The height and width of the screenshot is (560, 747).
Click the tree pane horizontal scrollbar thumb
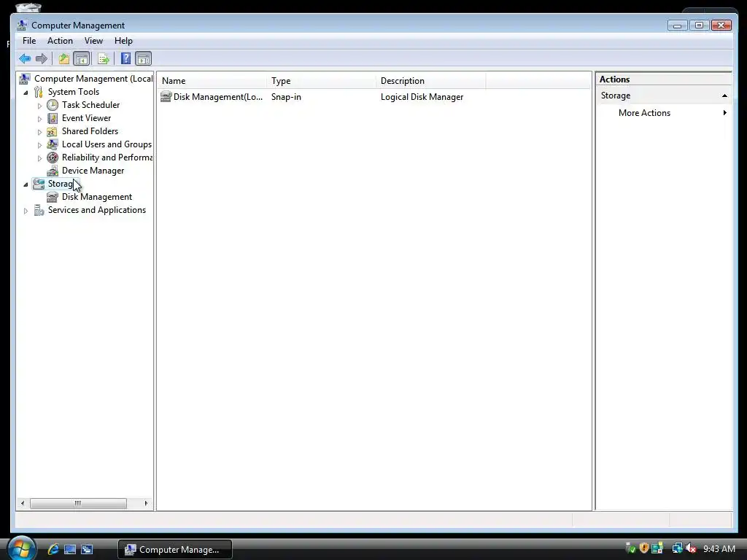pos(78,503)
